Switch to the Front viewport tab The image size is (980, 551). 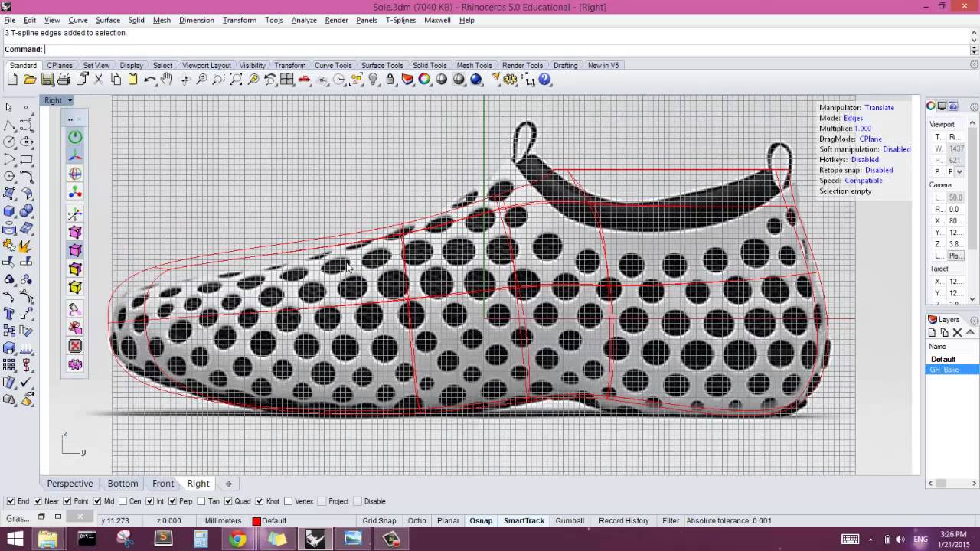tap(163, 484)
